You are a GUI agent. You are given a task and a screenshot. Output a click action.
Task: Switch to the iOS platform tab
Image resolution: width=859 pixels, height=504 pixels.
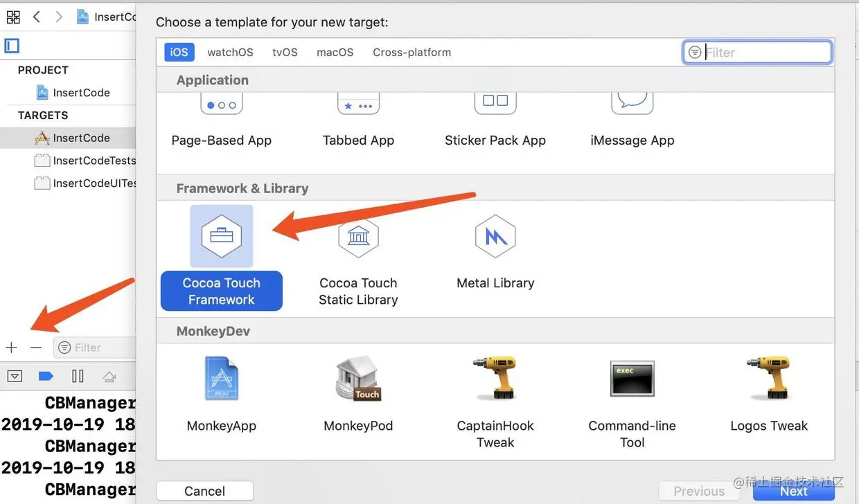click(179, 52)
